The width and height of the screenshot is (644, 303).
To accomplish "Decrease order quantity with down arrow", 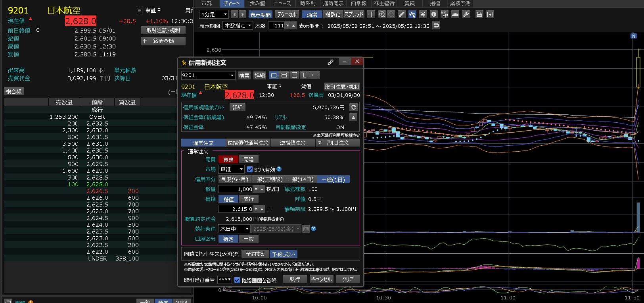I will pyautogui.click(x=256, y=189).
